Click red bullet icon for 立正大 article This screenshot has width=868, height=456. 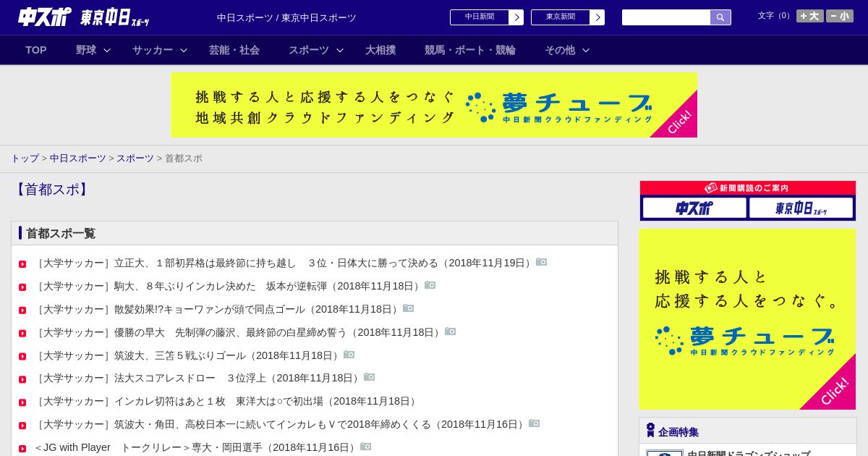pyautogui.click(x=22, y=264)
